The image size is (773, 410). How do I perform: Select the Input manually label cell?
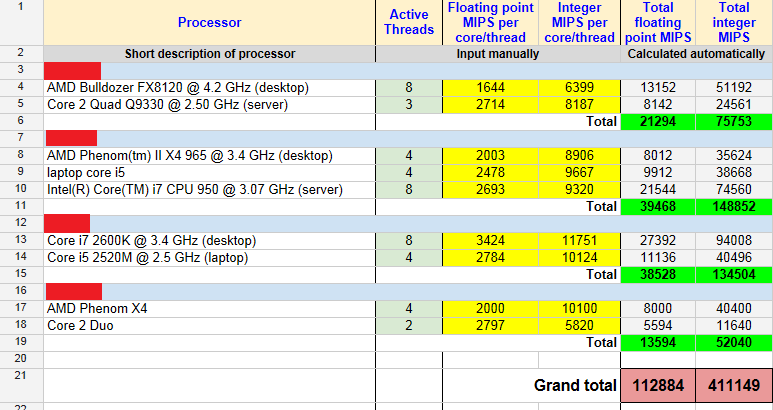point(498,53)
